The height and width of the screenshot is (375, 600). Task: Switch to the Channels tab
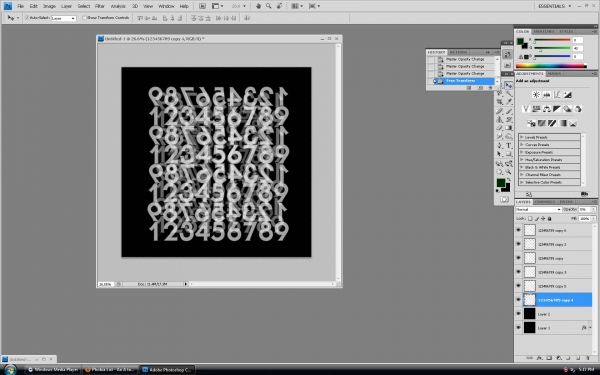point(545,202)
